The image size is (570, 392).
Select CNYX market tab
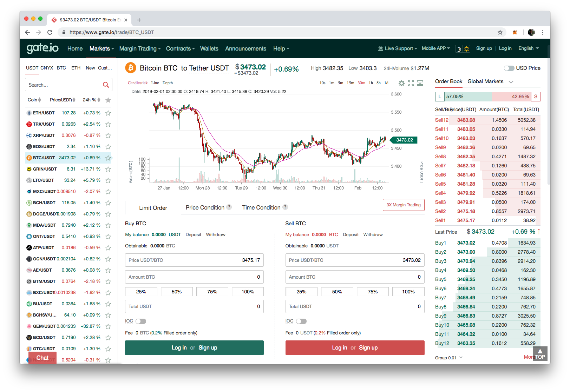click(47, 68)
